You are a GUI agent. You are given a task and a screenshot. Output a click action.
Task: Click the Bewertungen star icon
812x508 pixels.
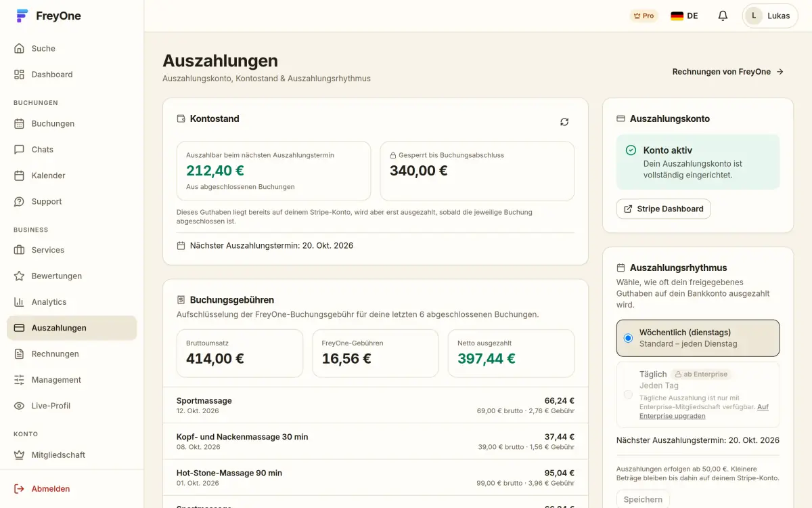19,276
